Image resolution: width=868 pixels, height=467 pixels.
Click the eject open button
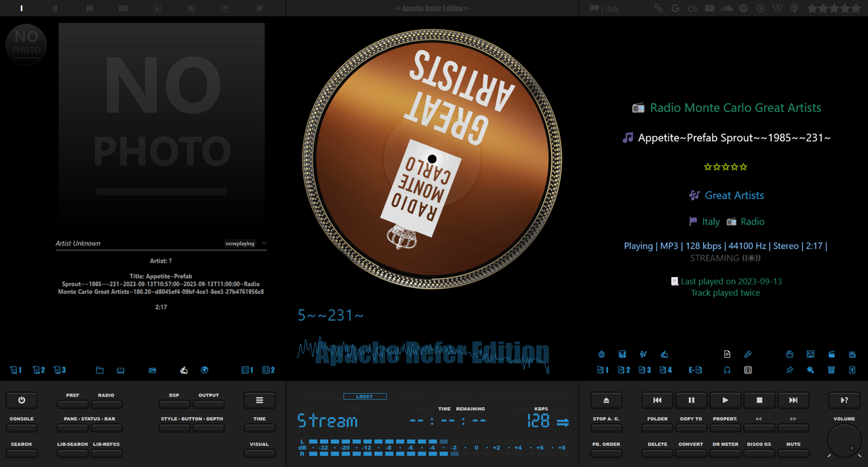point(606,400)
